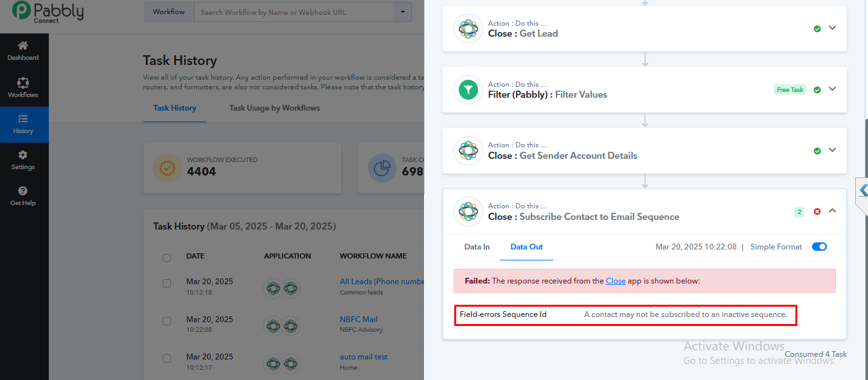Open the Close app link in error banner
This screenshot has width=868, height=380.
point(616,281)
